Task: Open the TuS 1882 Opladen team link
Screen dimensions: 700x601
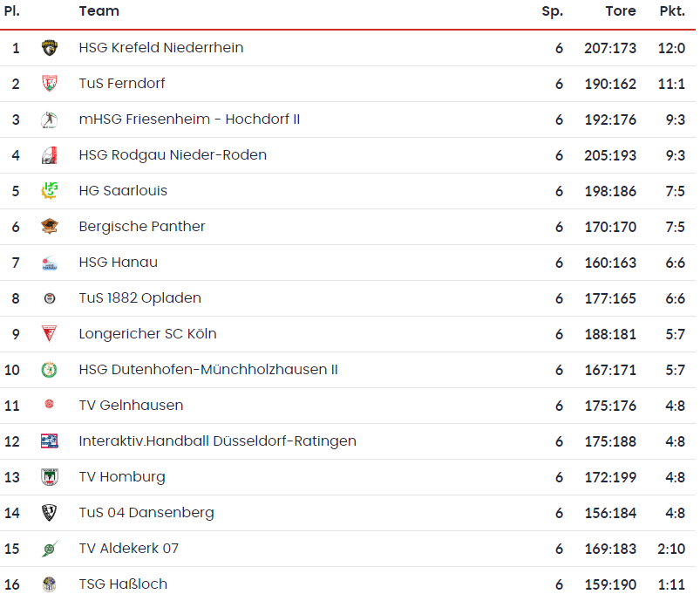Action: pos(139,298)
